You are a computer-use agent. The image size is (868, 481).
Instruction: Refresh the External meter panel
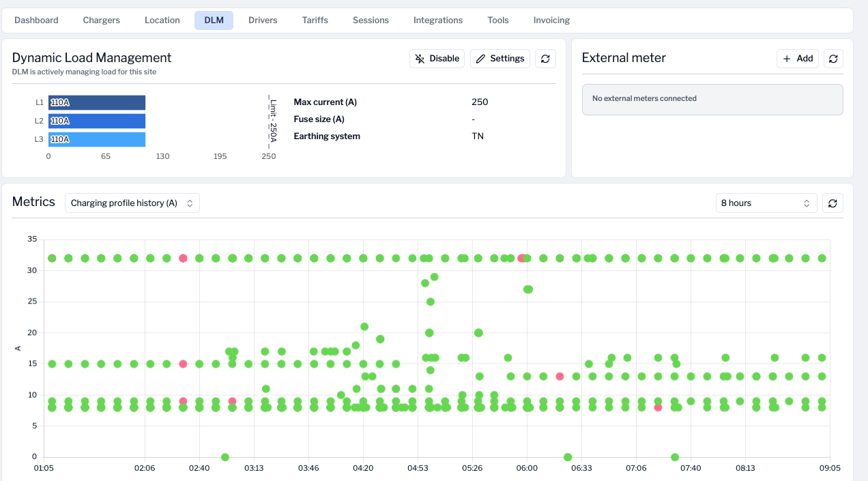click(x=833, y=59)
